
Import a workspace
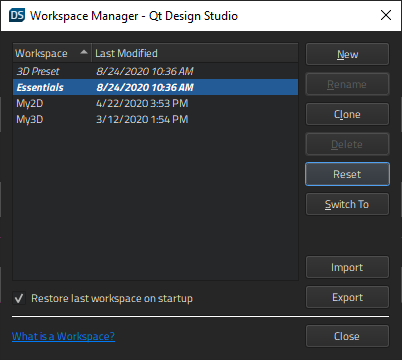tap(347, 267)
